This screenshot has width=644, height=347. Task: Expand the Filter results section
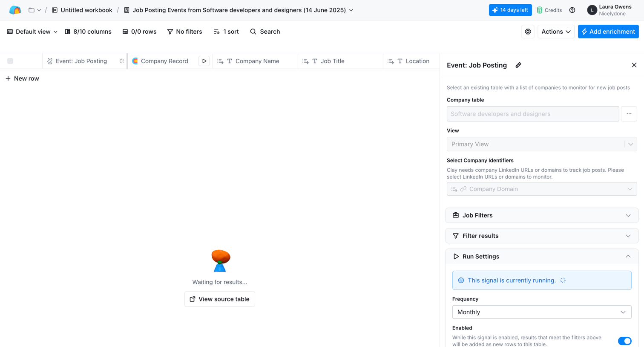tap(541, 236)
